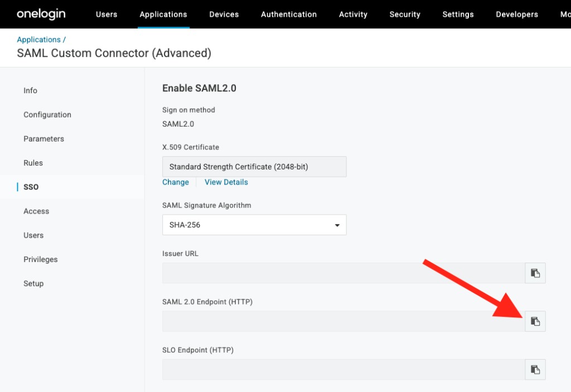Image resolution: width=571 pixels, height=392 pixels.
Task: Click the onelogin logo
Action: (x=41, y=14)
